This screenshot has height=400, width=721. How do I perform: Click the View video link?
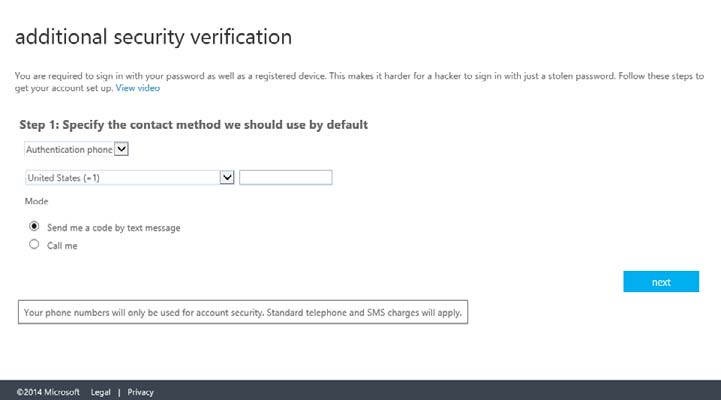pyautogui.click(x=137, y=89)
